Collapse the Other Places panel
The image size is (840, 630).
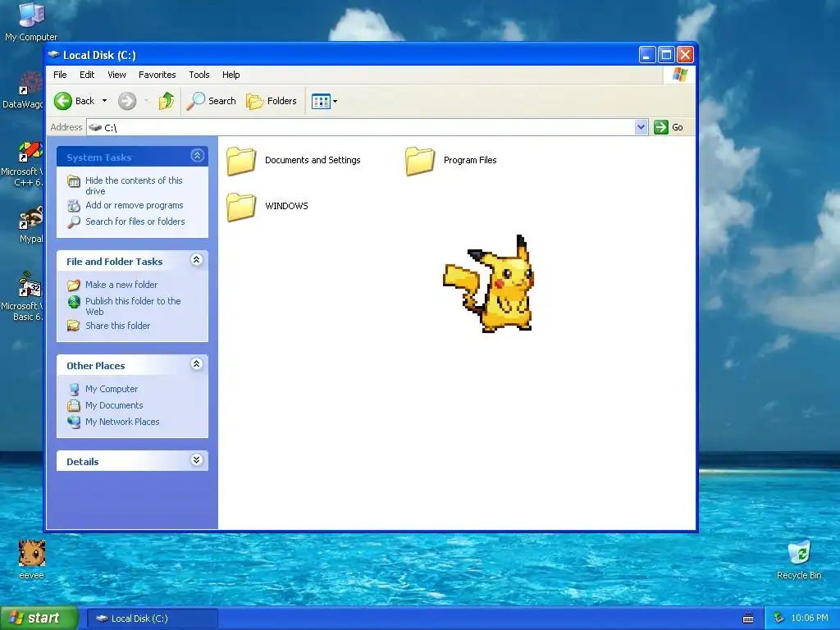[x=197, y=364]
